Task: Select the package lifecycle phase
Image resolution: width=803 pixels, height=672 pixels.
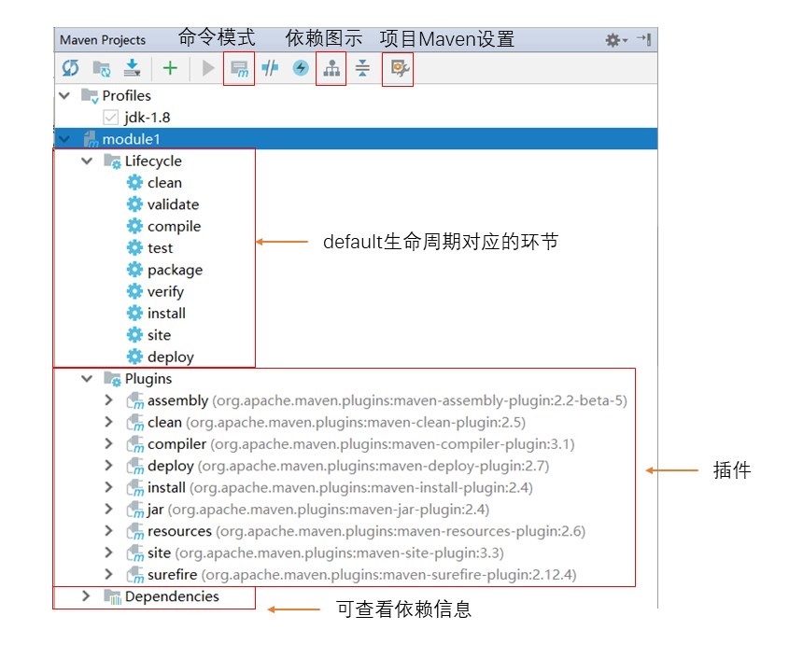Action: click(x=176, y=270)
